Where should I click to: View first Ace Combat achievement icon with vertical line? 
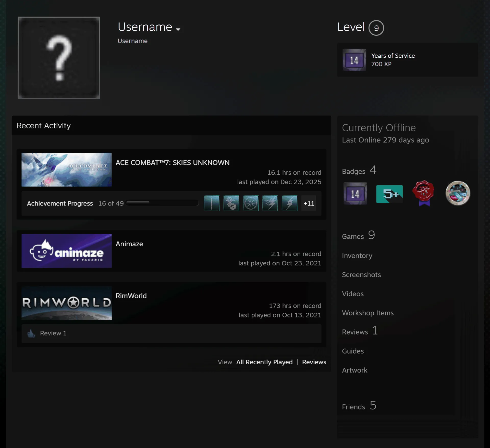click(x=212, y=203)
